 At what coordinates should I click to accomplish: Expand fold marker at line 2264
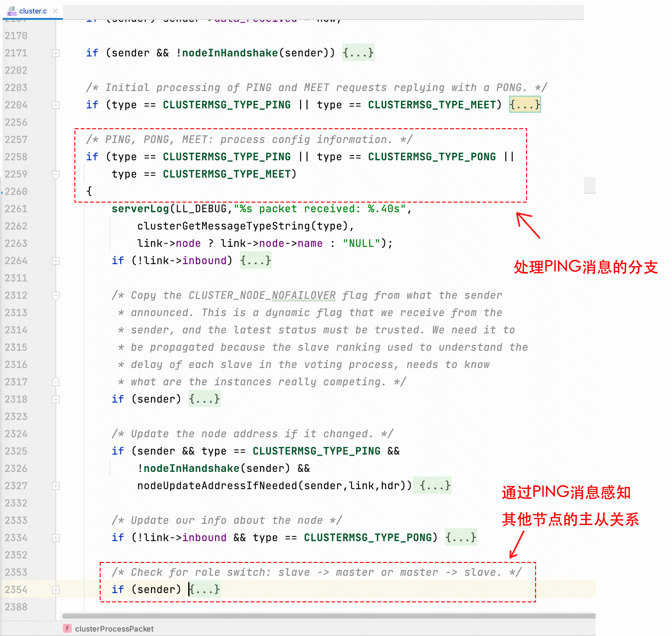pyautogui.click(x=56, y=261)
